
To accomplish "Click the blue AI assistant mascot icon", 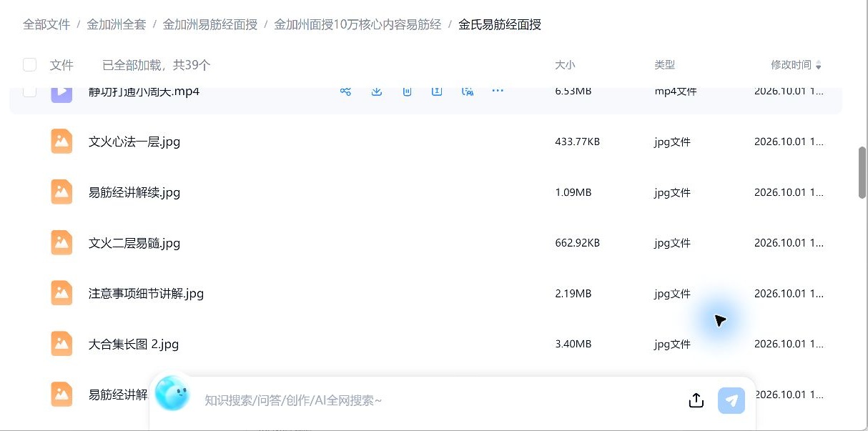I will [x=172, y=393].
